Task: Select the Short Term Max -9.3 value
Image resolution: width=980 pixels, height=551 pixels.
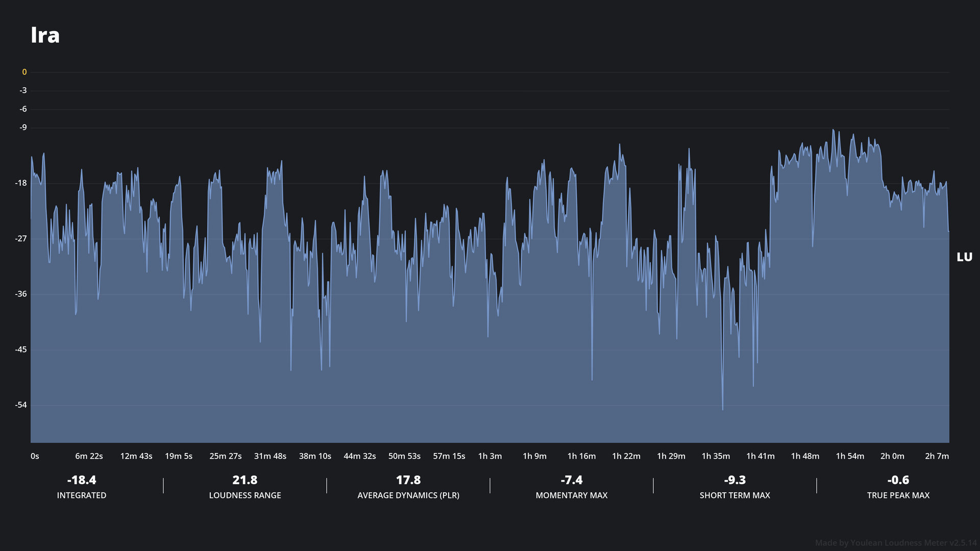Action: pyautogui.click(x=735, y=480)
